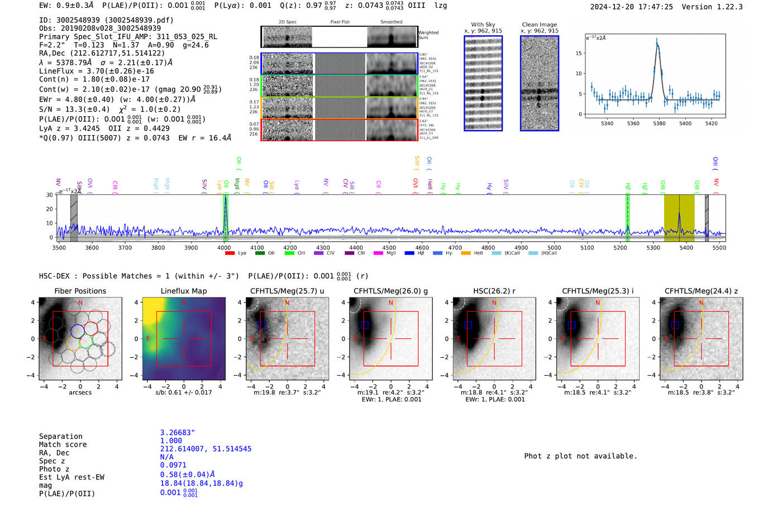Click the purple CIV legend swatch
782x532 pixels.
(319, 253)
